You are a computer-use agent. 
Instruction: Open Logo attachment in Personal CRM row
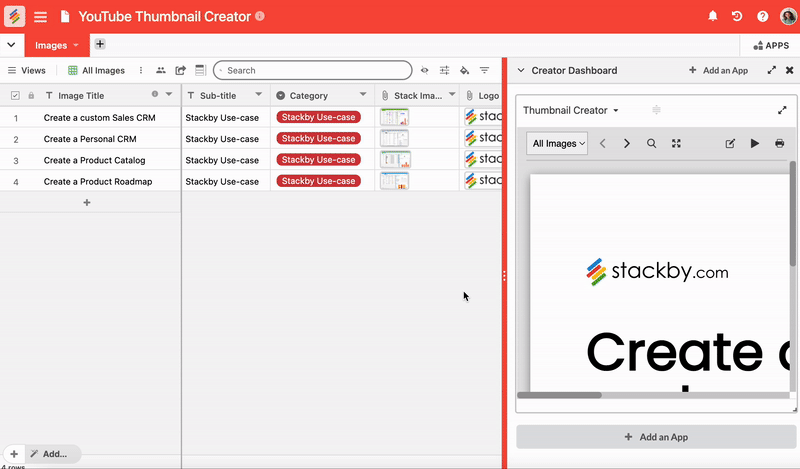tap(483, 138)
